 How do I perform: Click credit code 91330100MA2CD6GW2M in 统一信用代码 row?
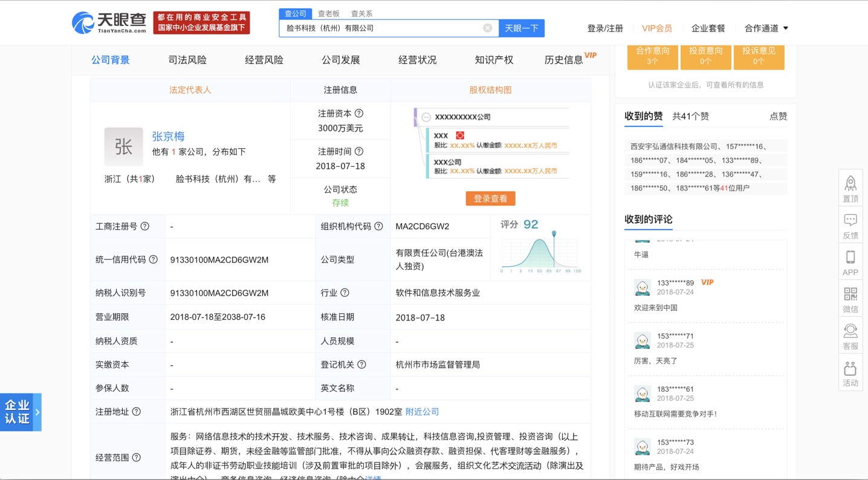click(x=219, y=259)
